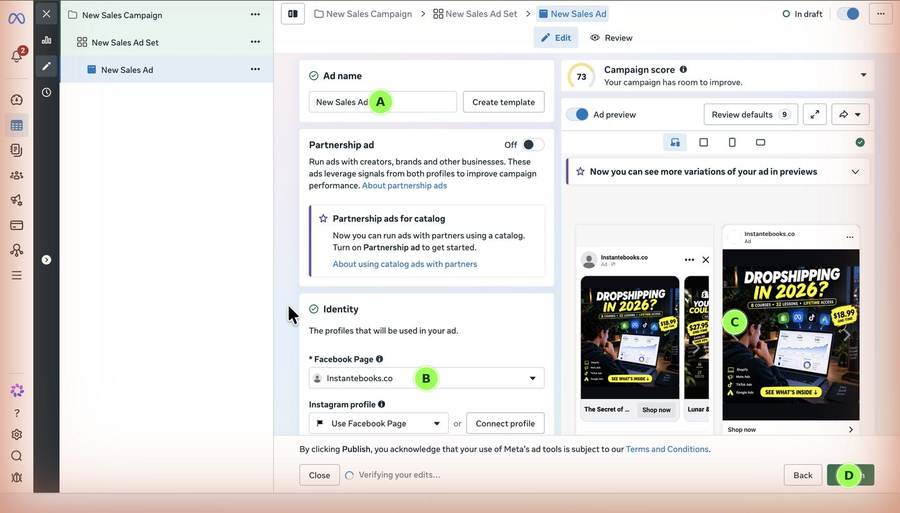Open the Billing card icon
Screen dimensions: 900x513
point(17,225)
